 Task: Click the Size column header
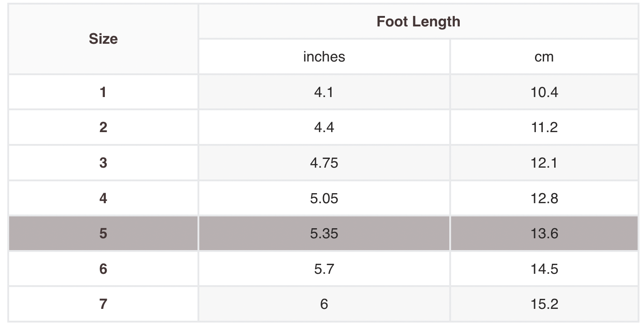point(103,39)
